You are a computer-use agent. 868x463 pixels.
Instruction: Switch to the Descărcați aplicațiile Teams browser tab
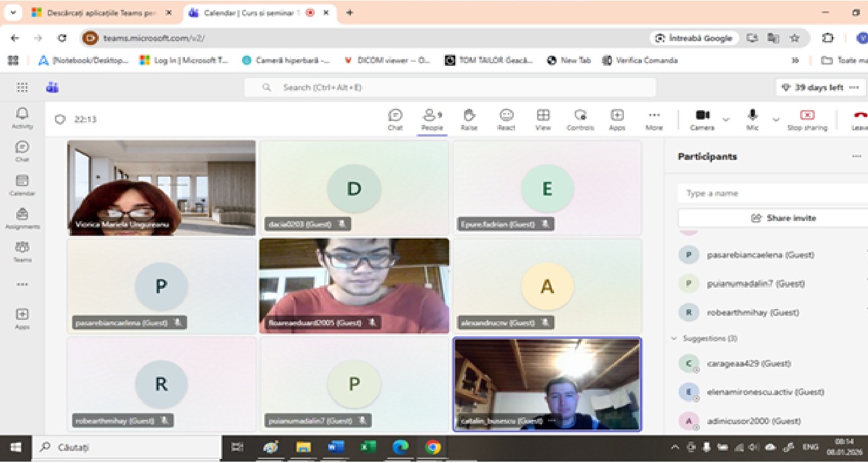(101, 13)
